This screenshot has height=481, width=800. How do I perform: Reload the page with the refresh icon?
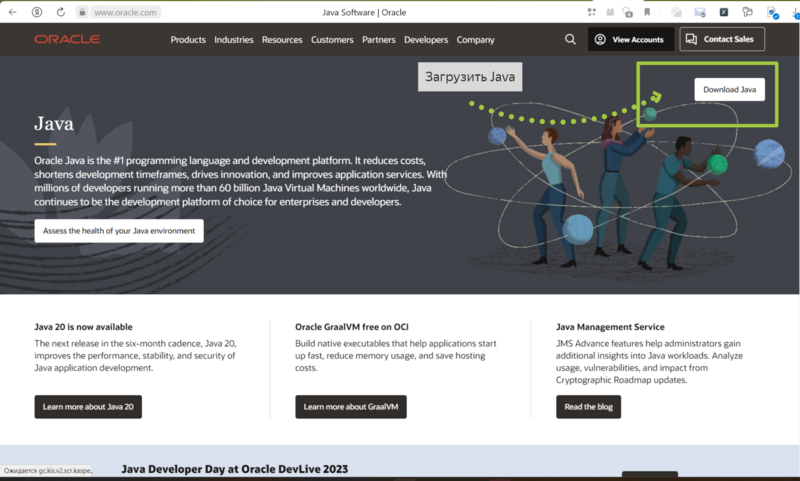click(x=61, y=12)
